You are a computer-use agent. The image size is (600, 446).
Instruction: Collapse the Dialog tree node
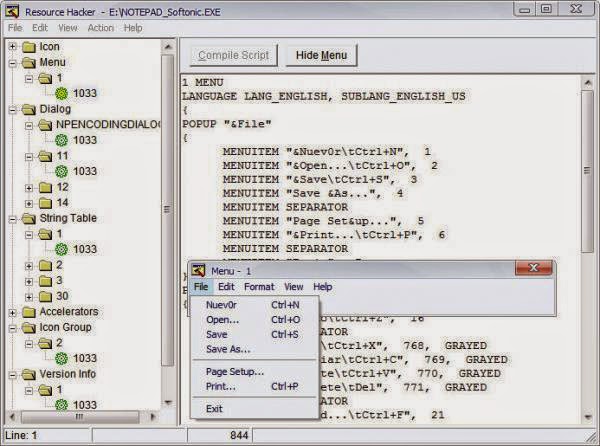[x=13, y=110]
